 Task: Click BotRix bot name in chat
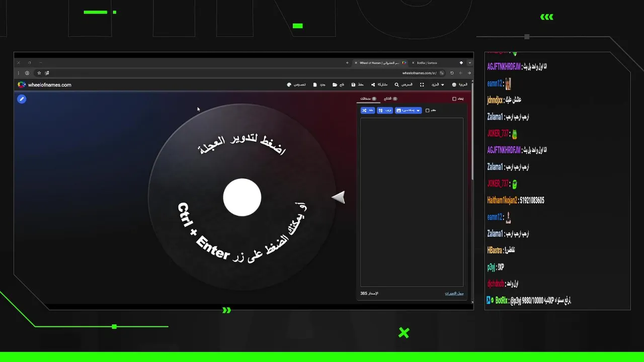pos(501,300)
